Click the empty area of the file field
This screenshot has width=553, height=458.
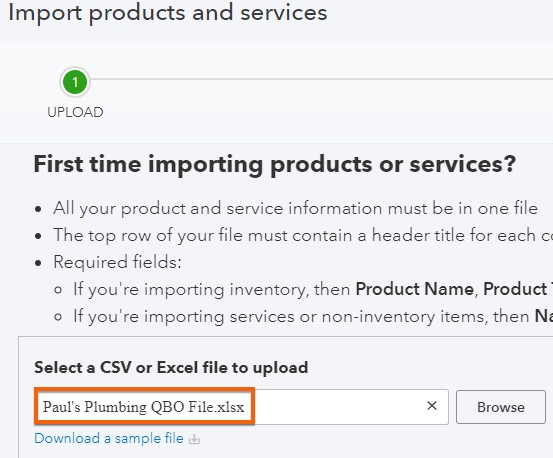339,407
